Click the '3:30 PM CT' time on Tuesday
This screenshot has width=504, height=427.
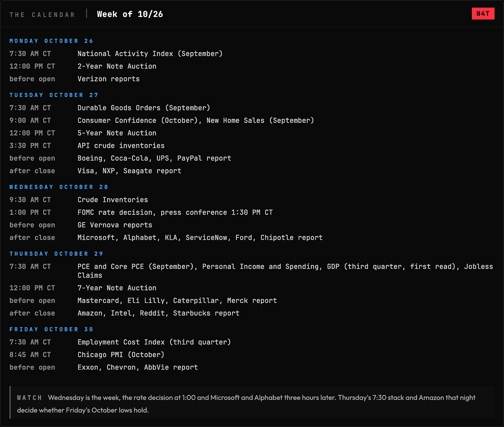(30, 146)
